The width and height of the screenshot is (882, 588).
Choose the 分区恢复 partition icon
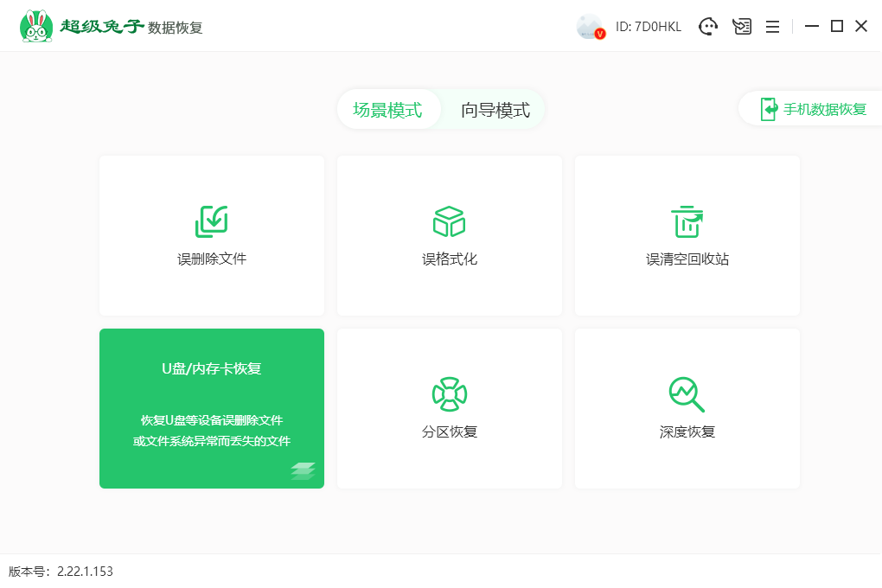pos(449,394)
